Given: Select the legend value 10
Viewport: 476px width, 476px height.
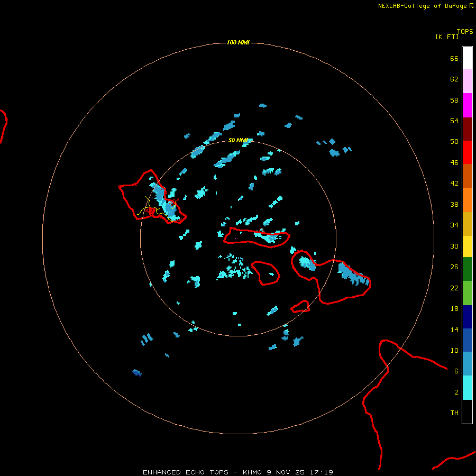Looking at the screenshot, I should tap(454, 350).
